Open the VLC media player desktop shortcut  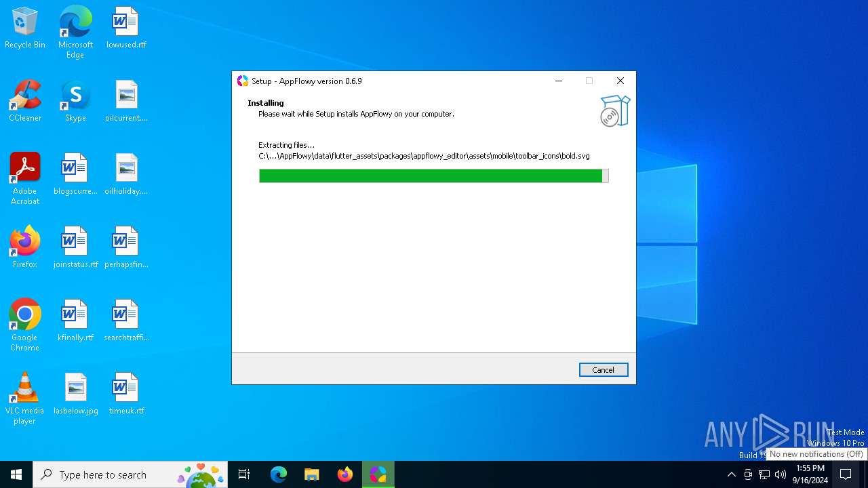click(25, 399)
